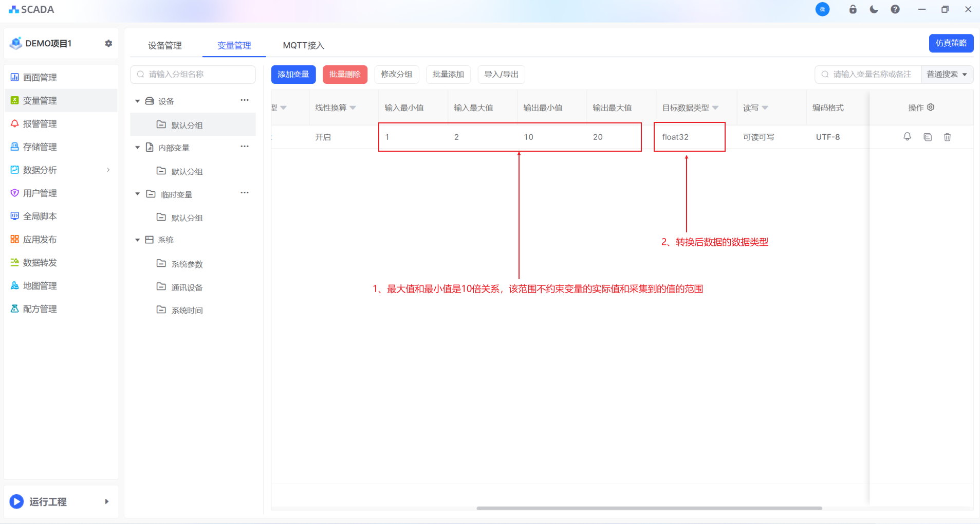The width and height of the screenshot is (980, 524).
Task: Collapse the 系统 tree node
Action: 137,240
